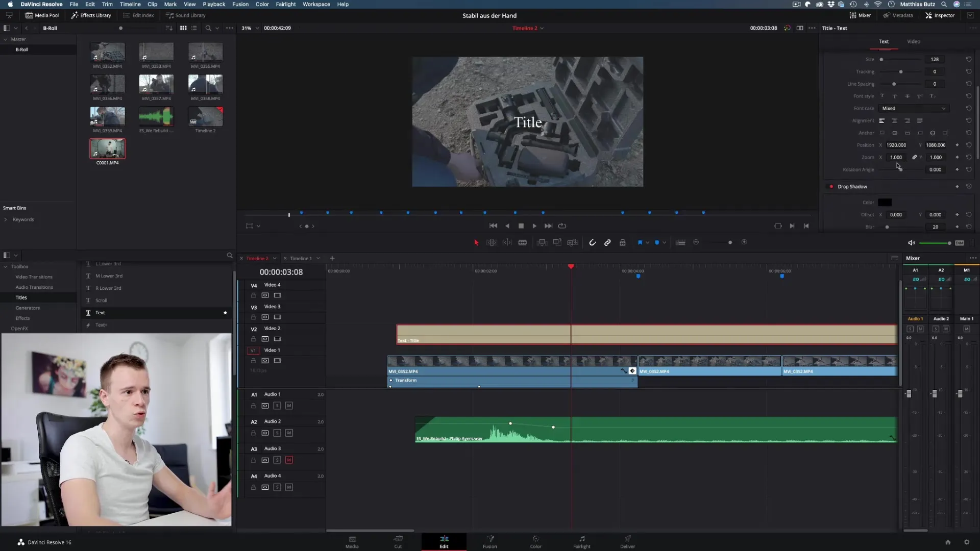Toggle the Linked Selection chain icon
The height and width of the screenshot is (551, 980).
click(x=607, y=242)
